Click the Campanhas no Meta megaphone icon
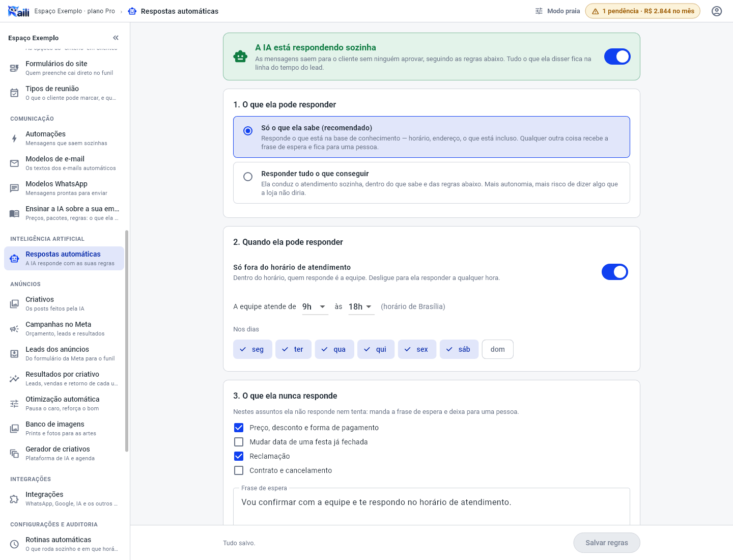 coord(14,329)
